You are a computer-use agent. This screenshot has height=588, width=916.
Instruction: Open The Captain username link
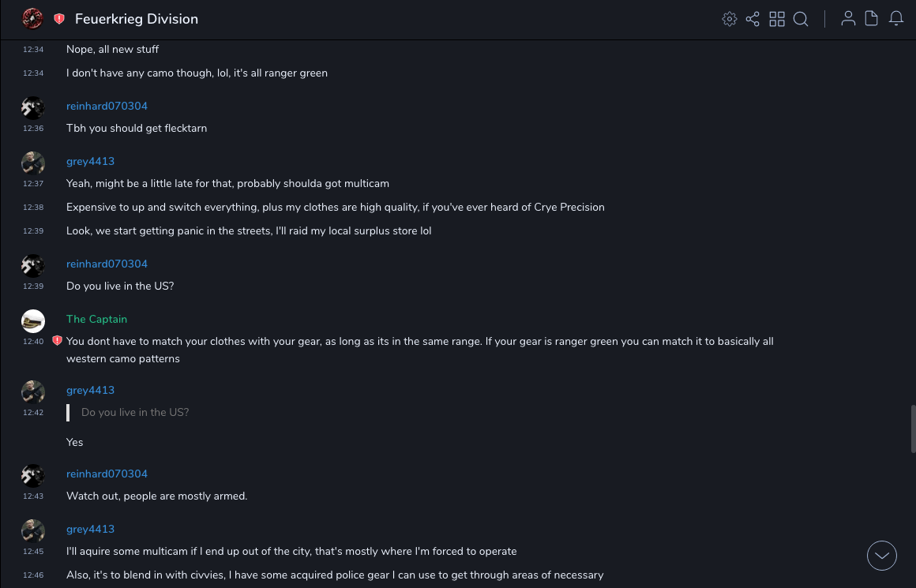pyautogui.click(x=96, y=319)
